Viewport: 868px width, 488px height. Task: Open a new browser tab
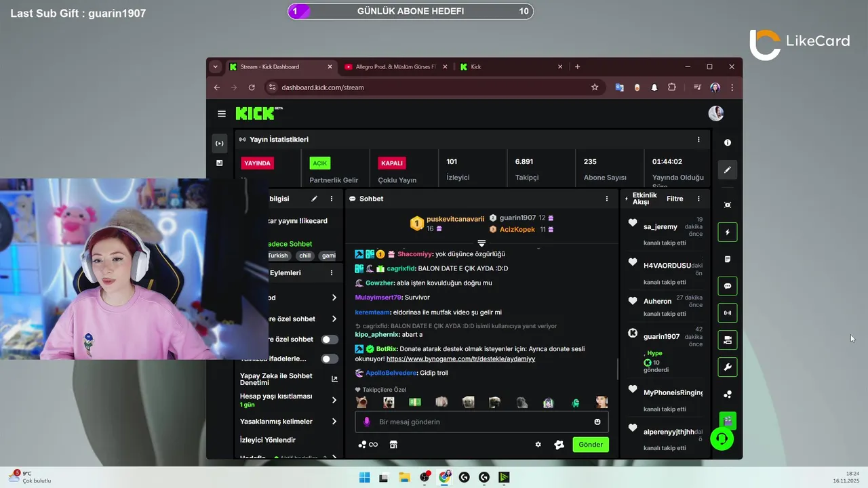[577, 66]
